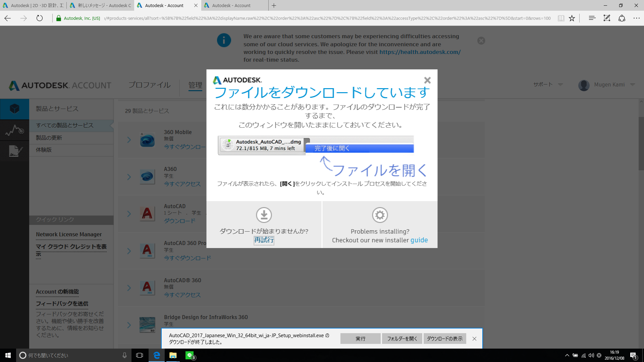Open the Mugen Kami user dropdown
The image size is (644, 362).
click(x=607, y=85)
